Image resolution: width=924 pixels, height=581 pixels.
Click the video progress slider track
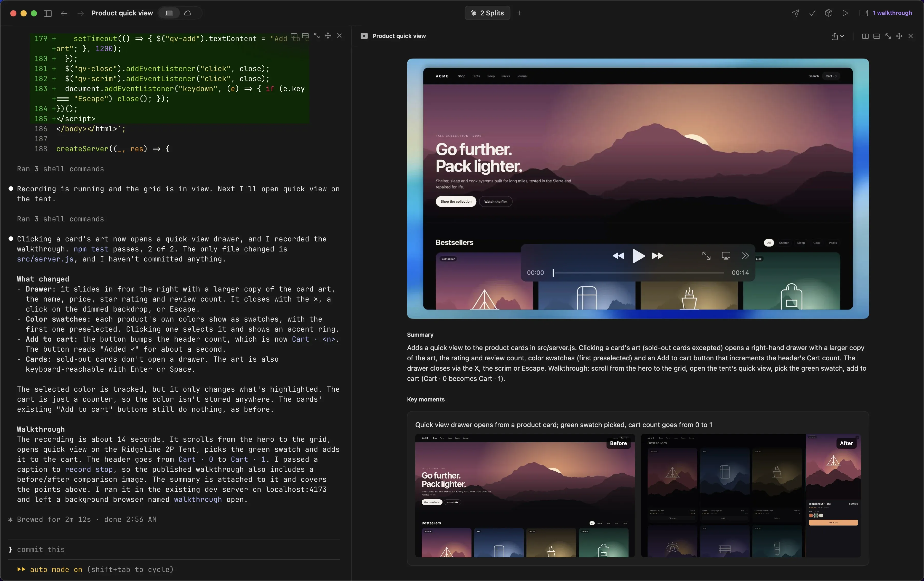pyautogui.click(x=638, y=273)
